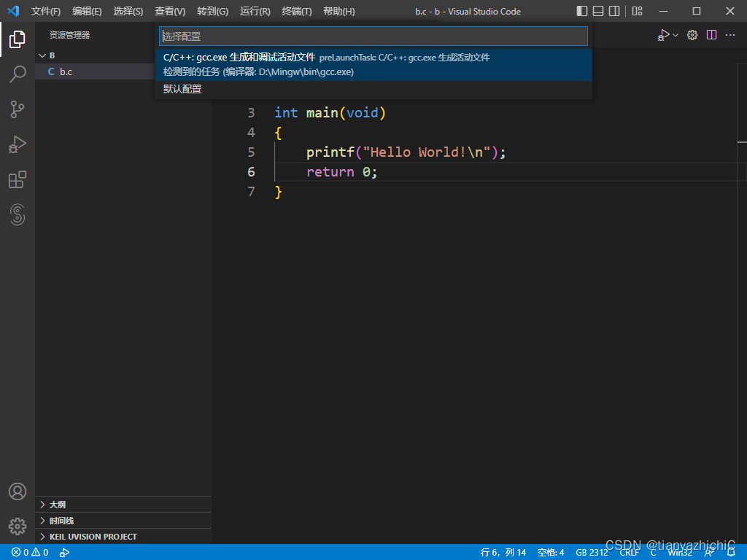Viewport: 747px width, 560px height.
Task: Open the Extensions view
Action: (x=18, y=179)
